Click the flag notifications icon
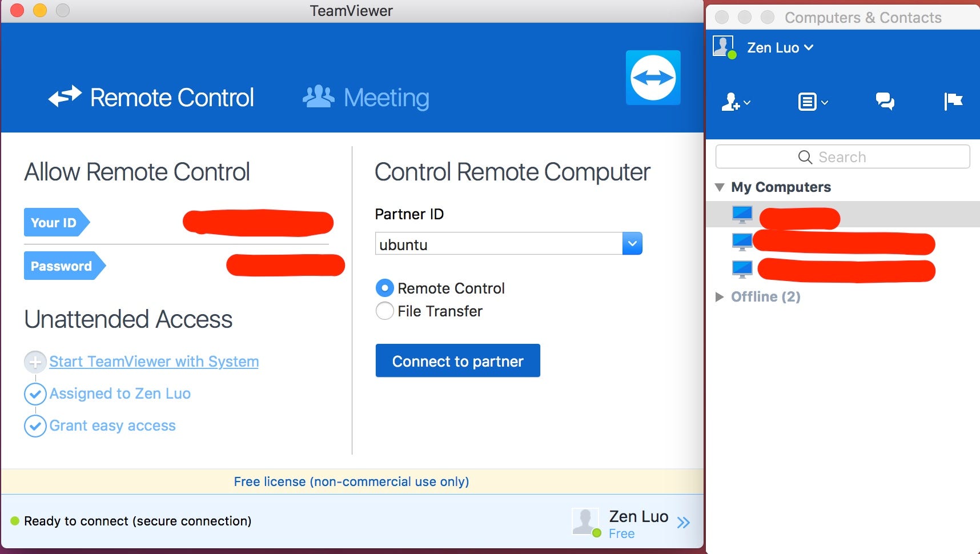The width and height of the screenshot is (980, 554). tap(953, 101)
